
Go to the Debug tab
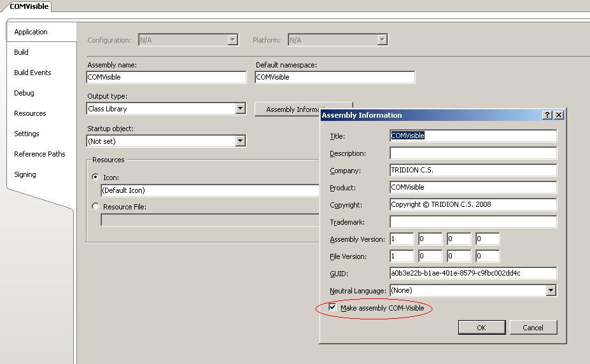coord(24,93)
